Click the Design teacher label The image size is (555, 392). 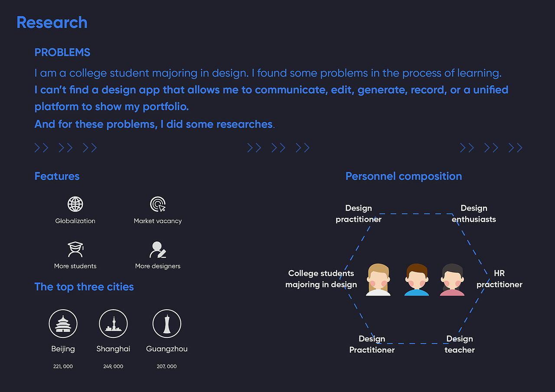(x=460, y=344)
